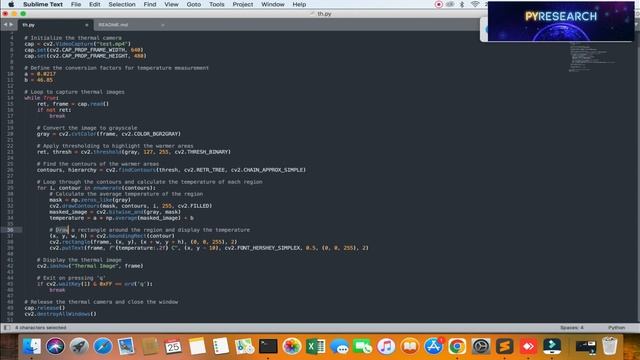640x360 pixels.
Task: Open Microsoft Excel from the dock
Action: (x=316, y=347)
